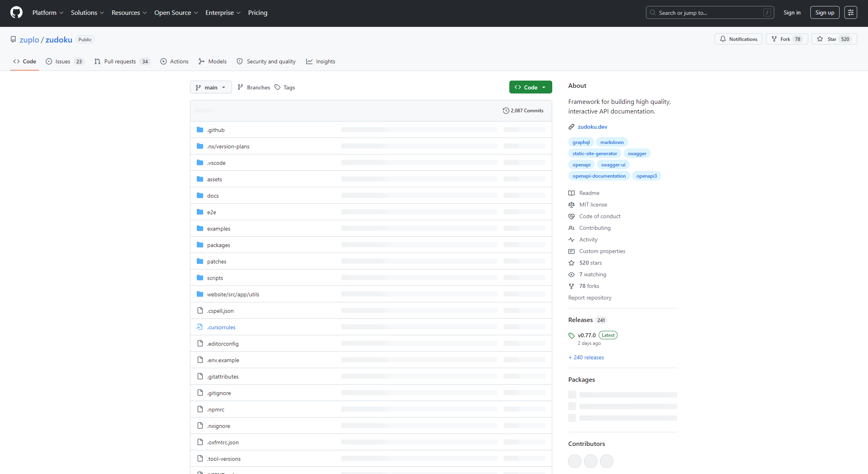Select the swagger-ui topic tag
This screenshot has width=868, height=474.
point(613,165)
